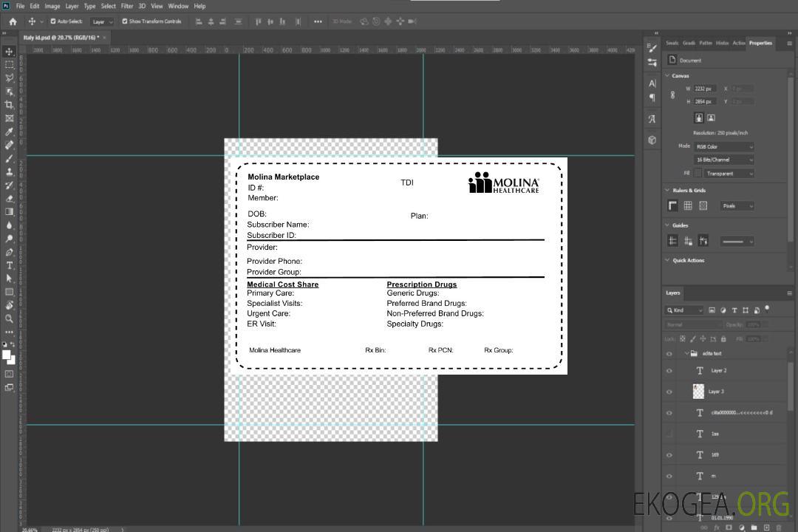This screenshot has width=798, height=532.
Task: Toggle Show Transform Controls checkbox
Action: 125,21
